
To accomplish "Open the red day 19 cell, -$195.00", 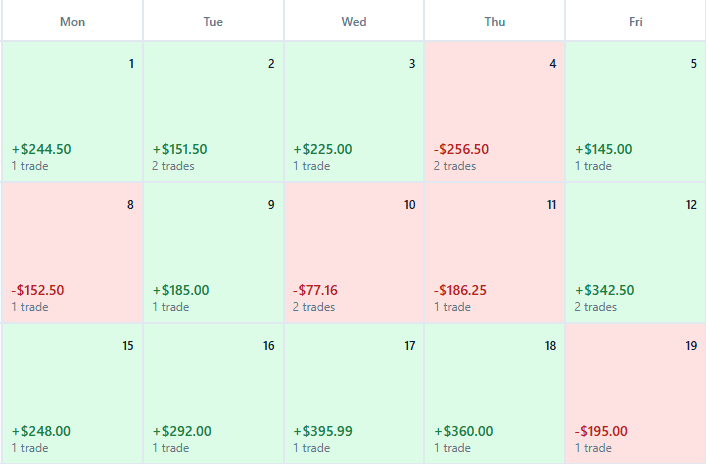I will 635,393.
